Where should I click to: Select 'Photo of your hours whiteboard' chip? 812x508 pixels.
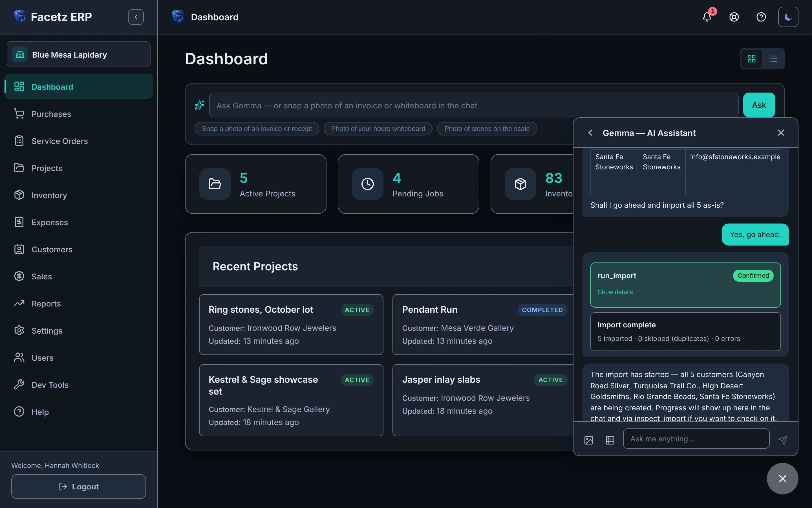[x=378, y=129]
